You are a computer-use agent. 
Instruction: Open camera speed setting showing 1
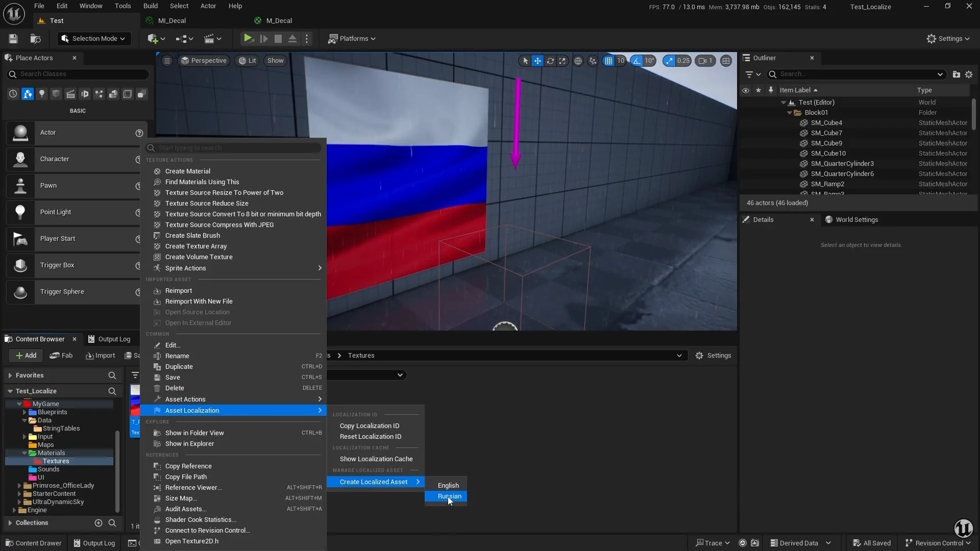[705, 61]
